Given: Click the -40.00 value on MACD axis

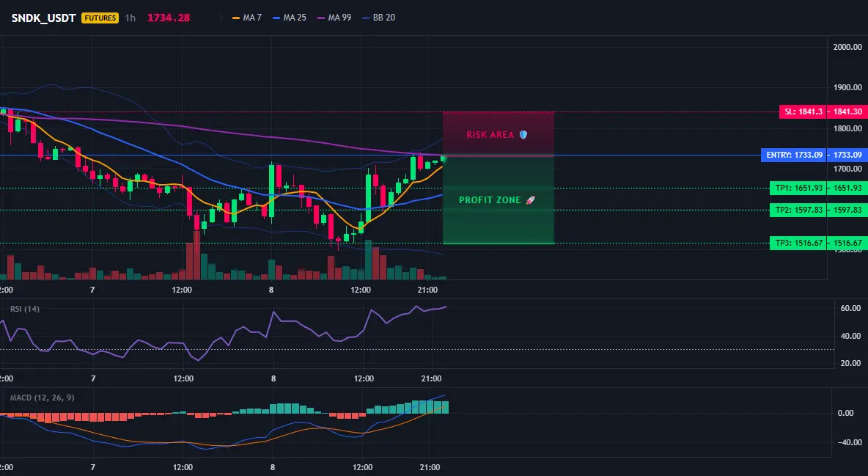Looking at the screenshot, I should 850,442.
